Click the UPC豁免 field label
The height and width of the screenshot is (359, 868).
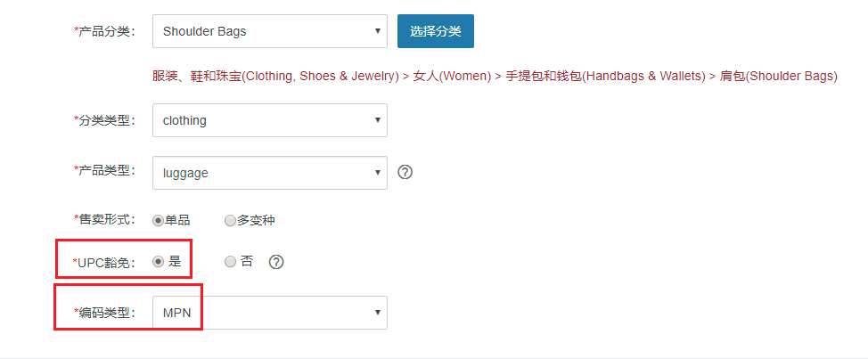click(104, 262)
